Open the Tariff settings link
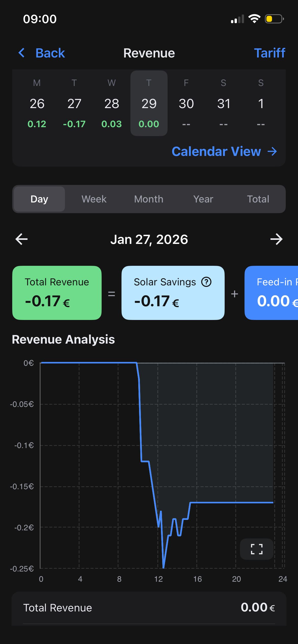 point(269,53)
